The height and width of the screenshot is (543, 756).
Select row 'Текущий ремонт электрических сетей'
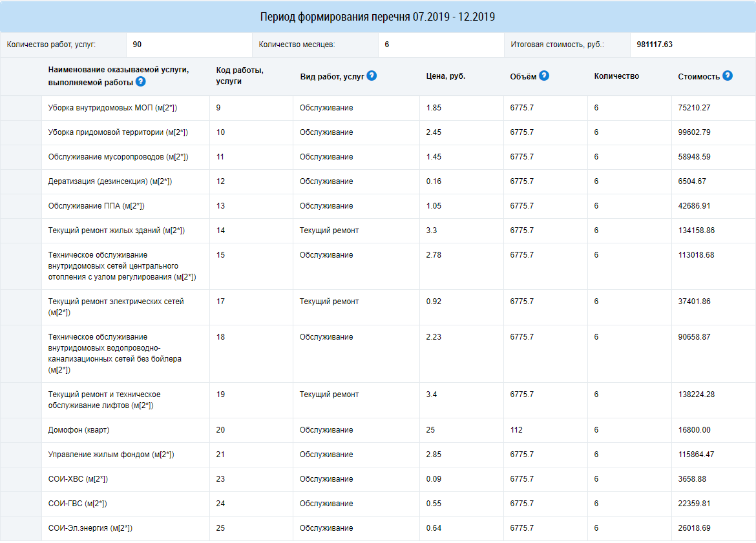(378, 307)
